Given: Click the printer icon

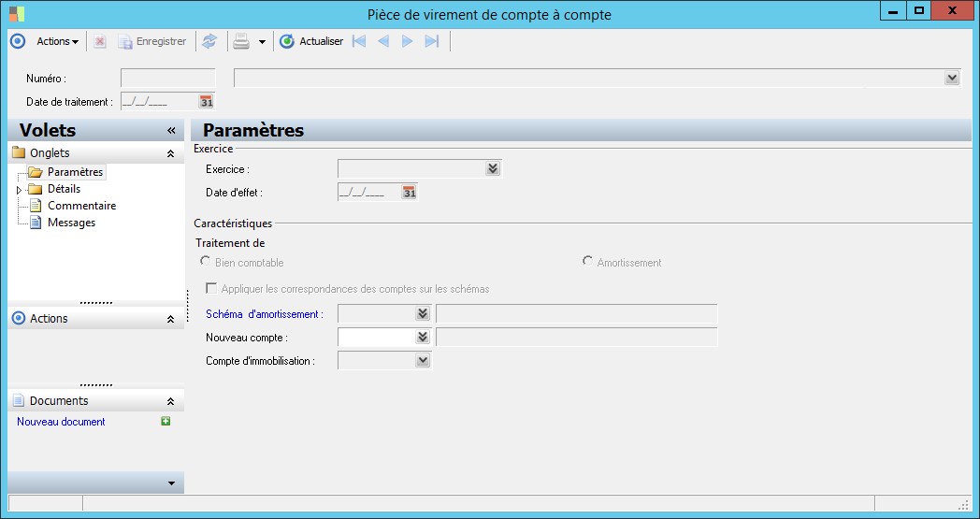Looking at the screenshot, I should (x=241, y=41).
